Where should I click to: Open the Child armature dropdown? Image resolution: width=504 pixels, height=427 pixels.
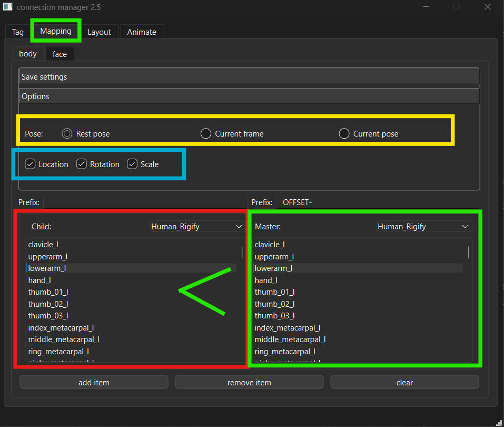click(196, 227)
